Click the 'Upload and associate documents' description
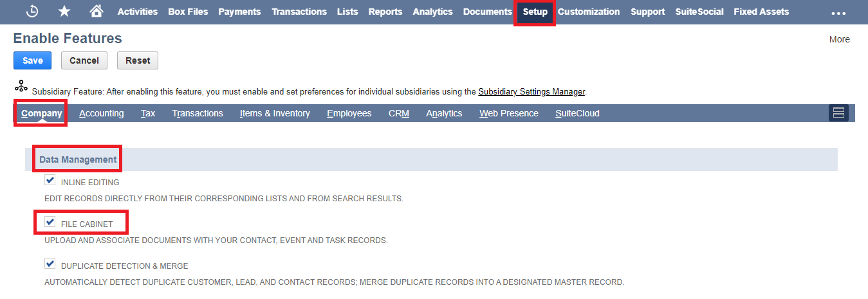Image resolution: width=868 pixels, height=299 pixels. coord(216,240)
